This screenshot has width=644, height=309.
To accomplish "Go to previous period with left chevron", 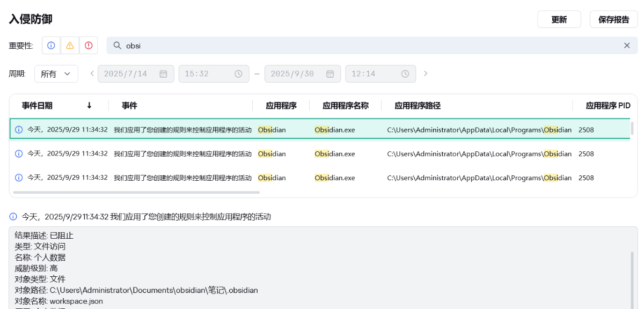I will (x=92, y=73).
